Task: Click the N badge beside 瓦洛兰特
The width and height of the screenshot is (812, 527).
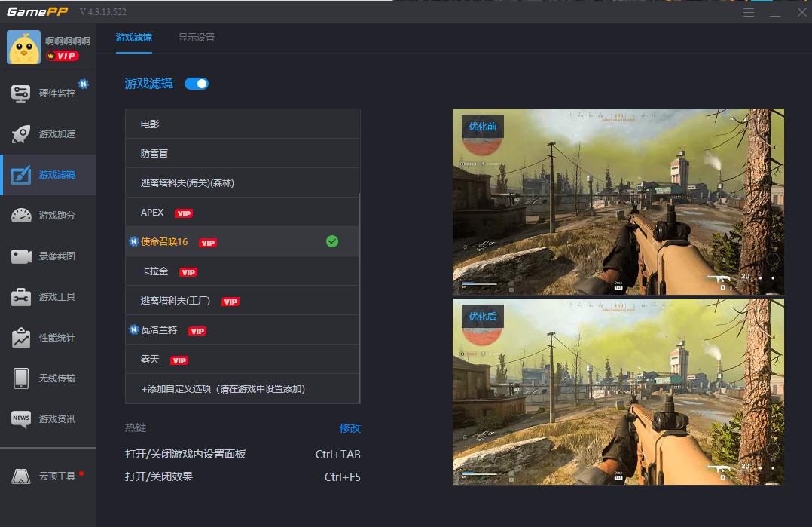Action: point(133,329)
